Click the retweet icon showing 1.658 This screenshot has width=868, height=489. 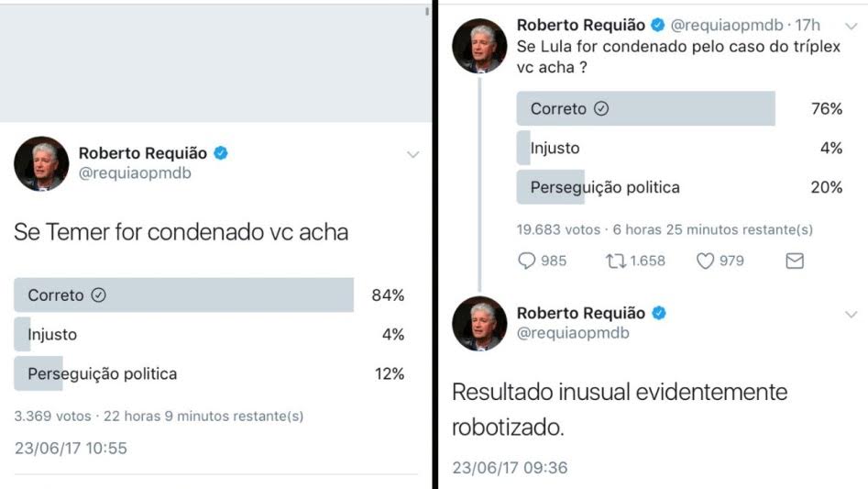pos(615,261)
